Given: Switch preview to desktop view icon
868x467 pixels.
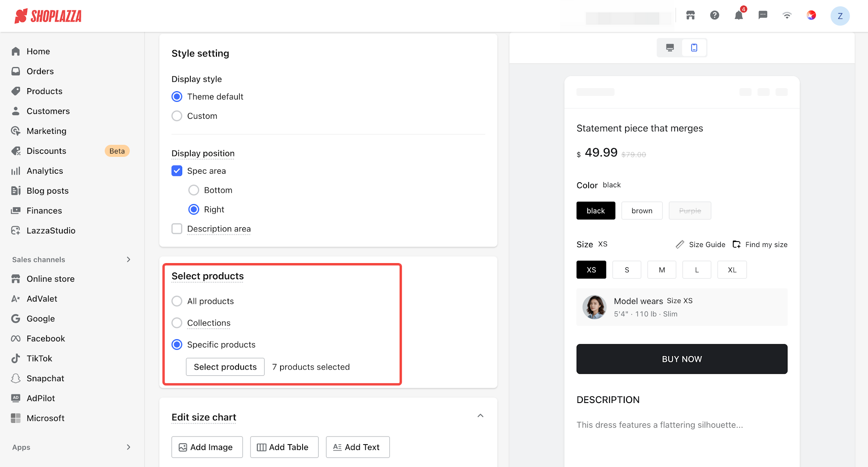Looking at the screenshot, I should [670, 47].
